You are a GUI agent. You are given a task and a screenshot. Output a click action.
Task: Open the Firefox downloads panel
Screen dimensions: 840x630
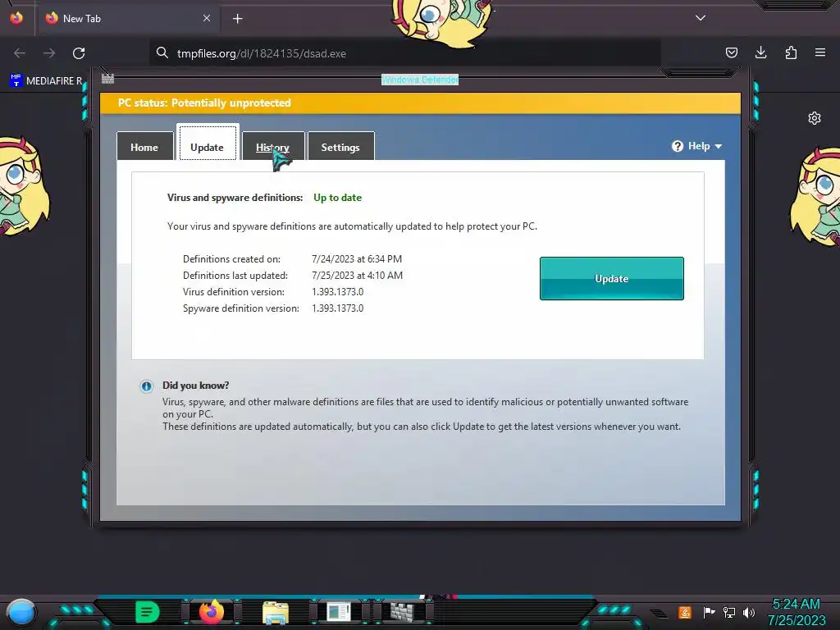point(760,52)
